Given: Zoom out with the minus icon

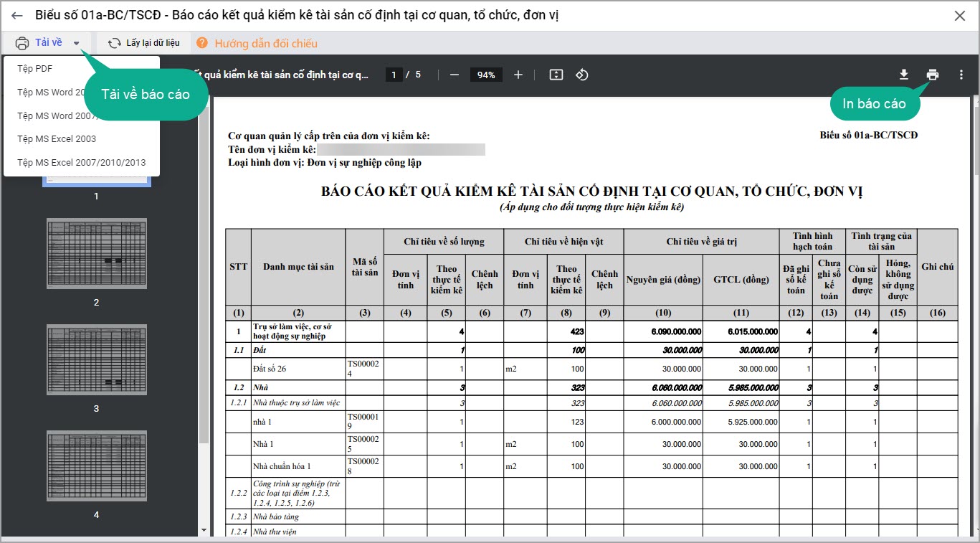Looking at the screenshot, I should click(454, 75).
